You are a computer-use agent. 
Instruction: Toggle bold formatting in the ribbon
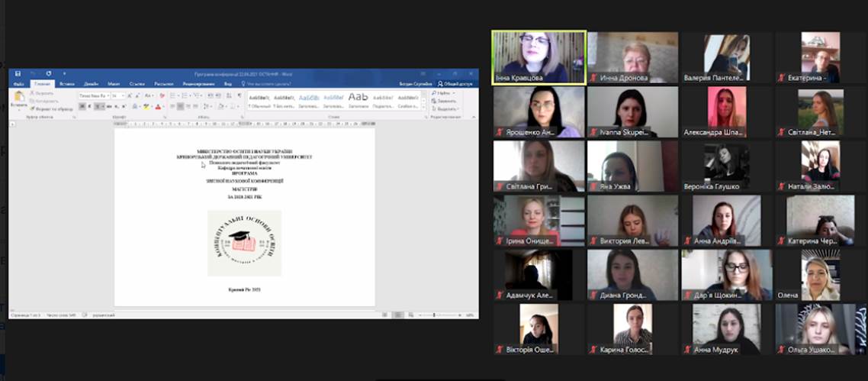click(x=82, y=107)
